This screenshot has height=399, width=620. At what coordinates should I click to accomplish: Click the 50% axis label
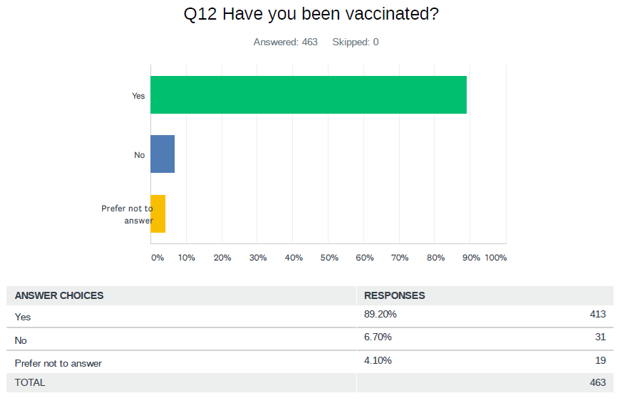[x=329, y=258]
